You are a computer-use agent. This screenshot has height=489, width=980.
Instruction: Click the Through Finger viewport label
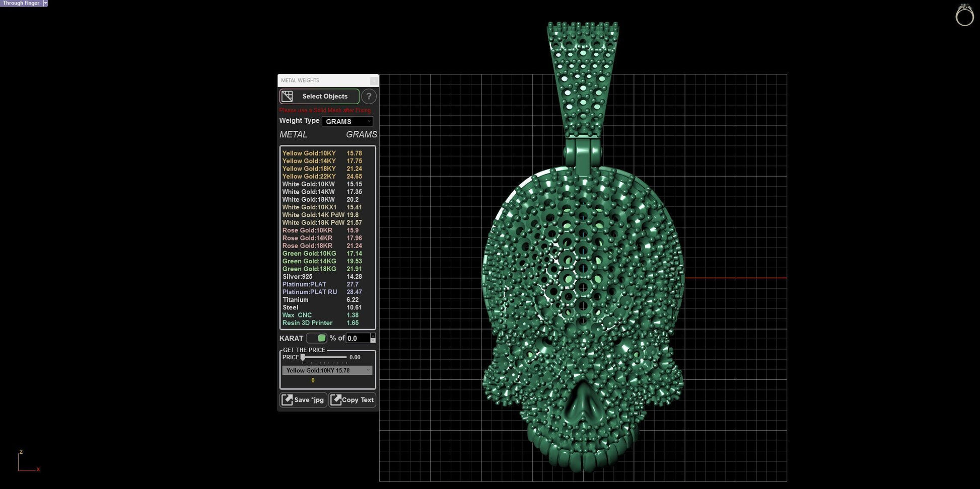(21, 3)
